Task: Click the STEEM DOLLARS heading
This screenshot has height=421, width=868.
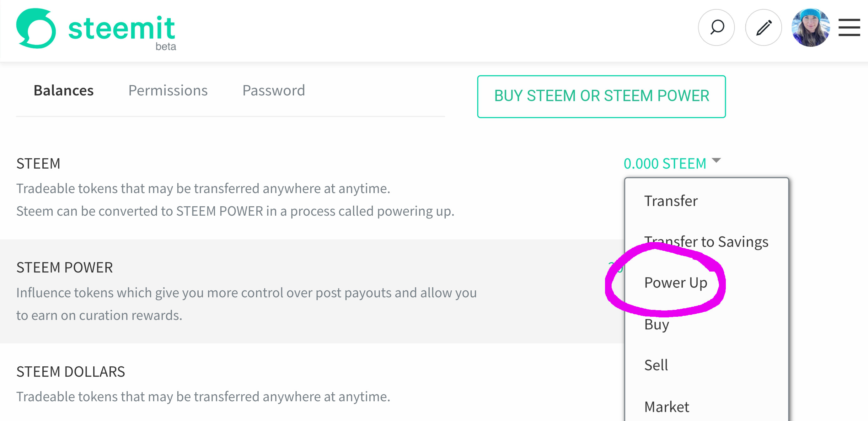Action: coord(70,371)
